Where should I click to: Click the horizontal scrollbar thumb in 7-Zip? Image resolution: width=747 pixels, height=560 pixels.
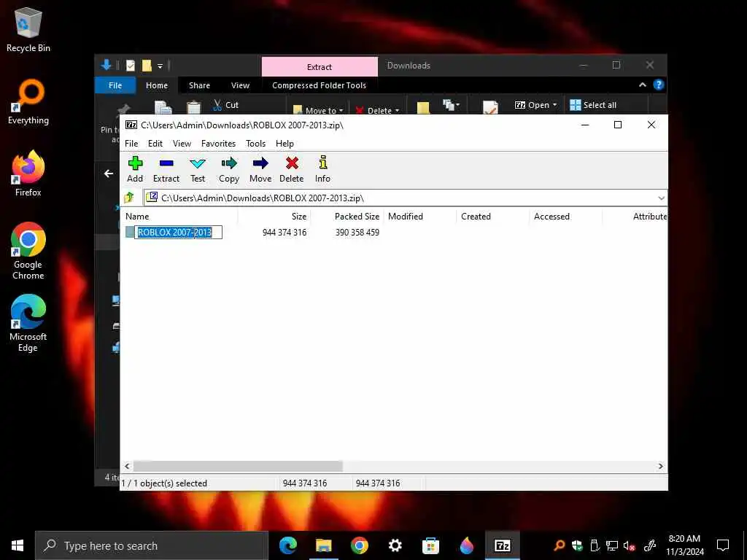point(238,466)
